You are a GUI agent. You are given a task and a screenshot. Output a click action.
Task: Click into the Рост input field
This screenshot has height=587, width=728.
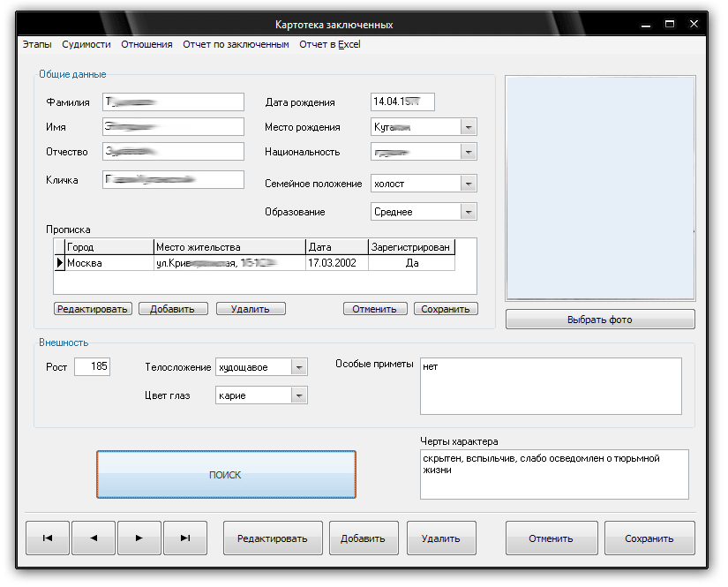93,366
